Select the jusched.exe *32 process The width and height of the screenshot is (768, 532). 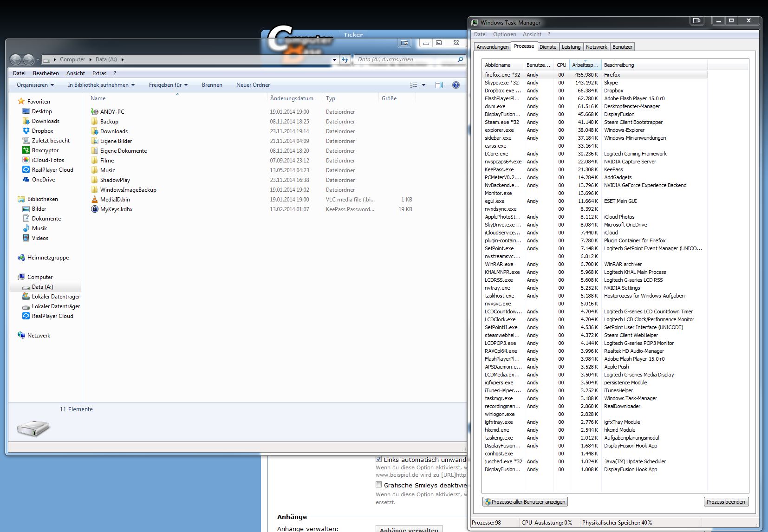click(595, 461)
